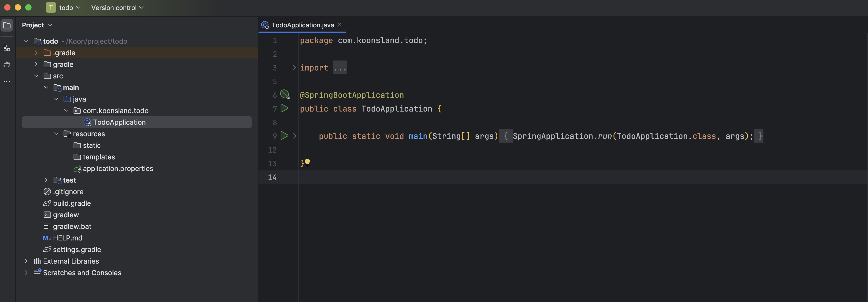Expand the folded import statement chevron

pyautogui.click(x=294, y=68)
